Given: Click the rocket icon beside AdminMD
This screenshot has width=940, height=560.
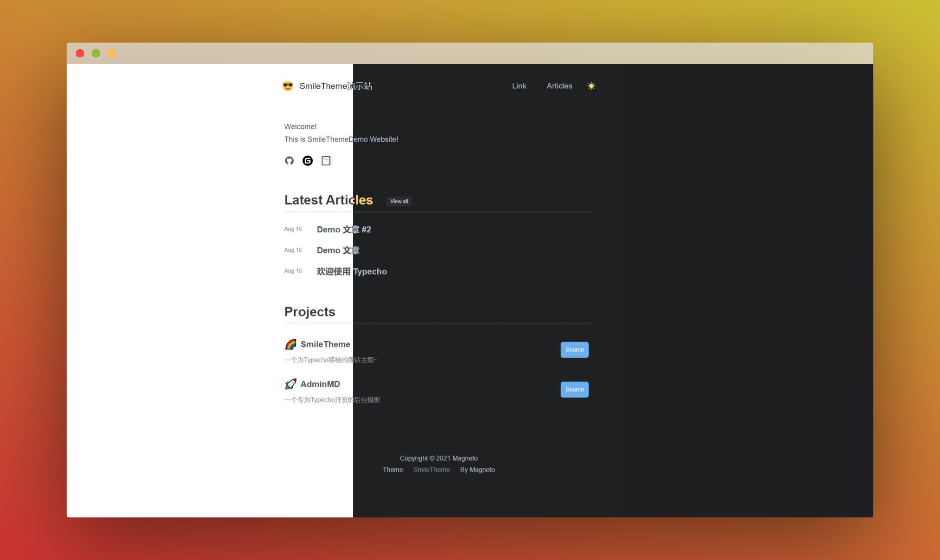Looking at the screenshot, I should 291,384.
